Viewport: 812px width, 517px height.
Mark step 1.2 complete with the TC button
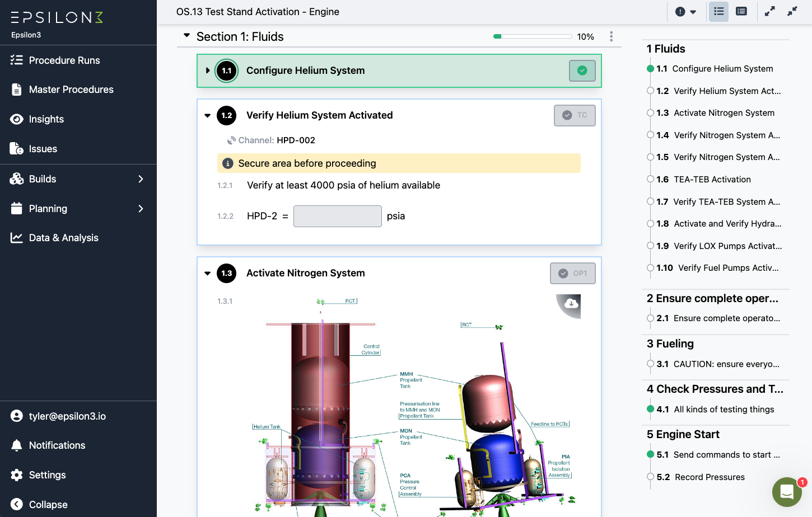point(575,115)
